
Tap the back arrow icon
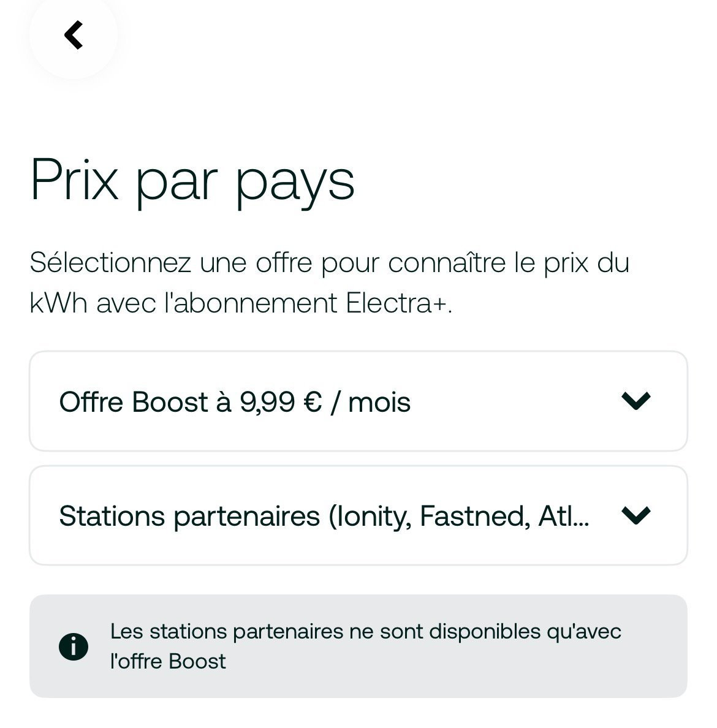click(x=74, y=35)
